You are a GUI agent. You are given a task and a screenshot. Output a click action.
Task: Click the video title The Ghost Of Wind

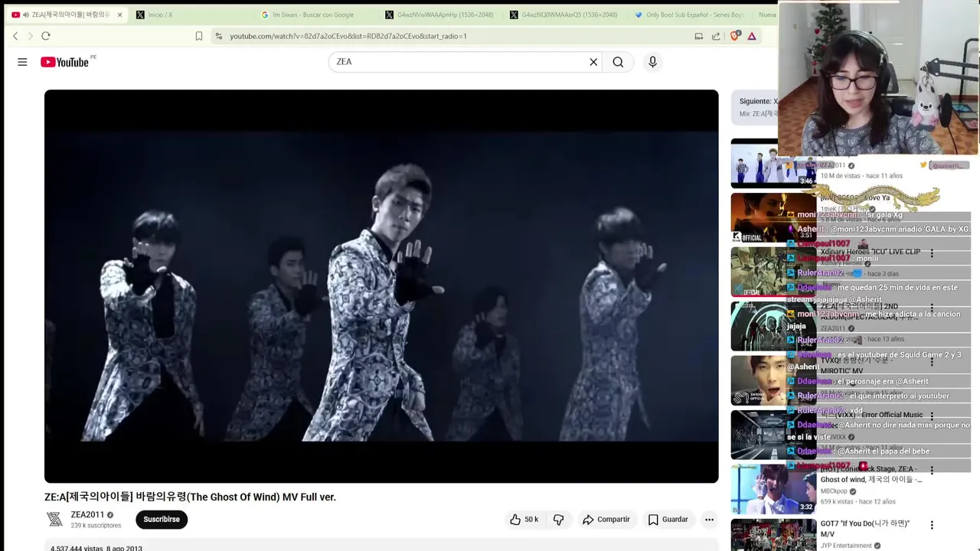tap(190, 497)
